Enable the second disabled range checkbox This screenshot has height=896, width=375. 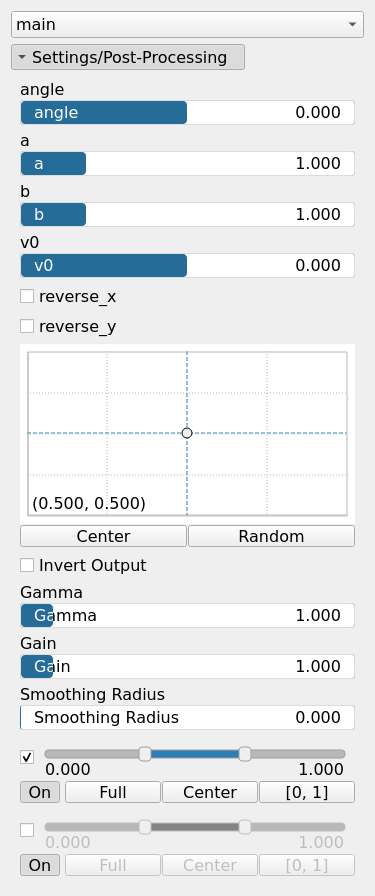click(27, 830)
